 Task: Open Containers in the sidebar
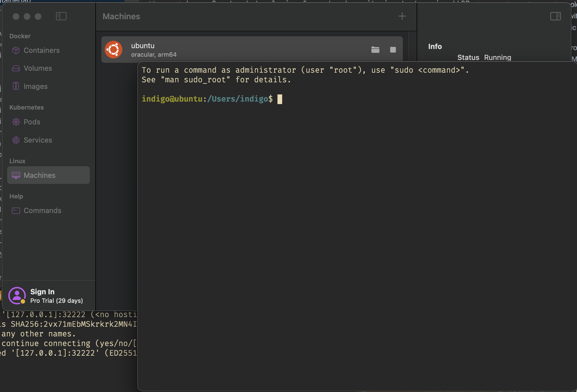(42, 50)
